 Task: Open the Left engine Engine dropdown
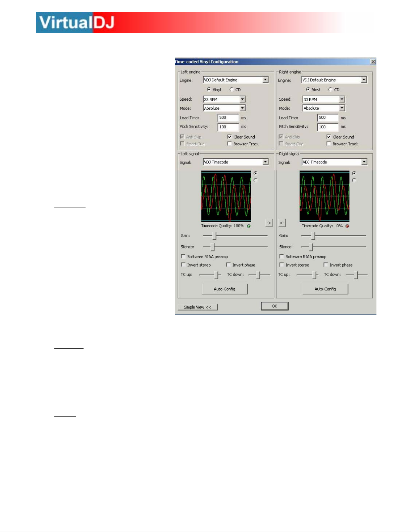(236, 80)
